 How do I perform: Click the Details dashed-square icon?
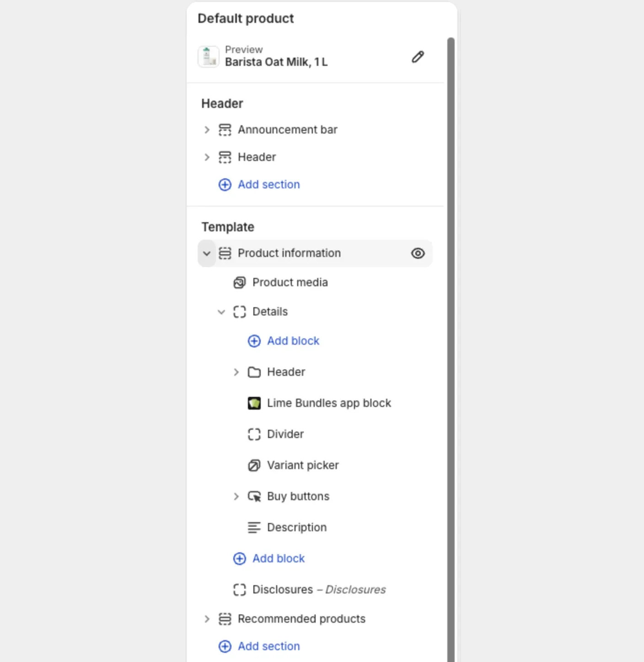[x=239, y=312]
